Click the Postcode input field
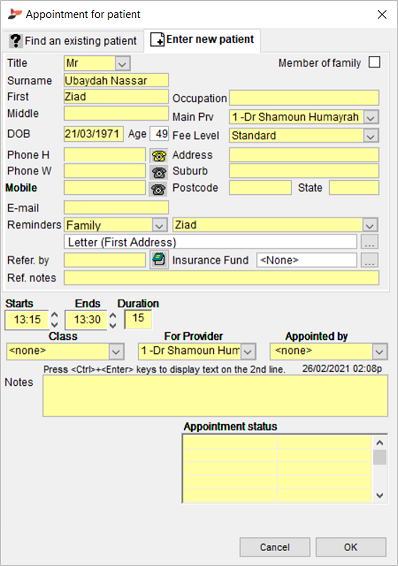 point(260,188)
